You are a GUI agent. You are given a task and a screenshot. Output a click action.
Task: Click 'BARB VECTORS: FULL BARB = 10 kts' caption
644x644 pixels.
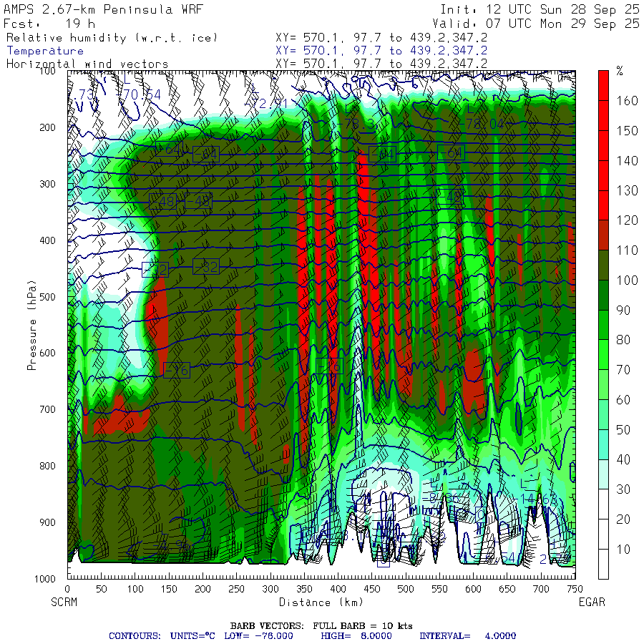click(321, 626)
